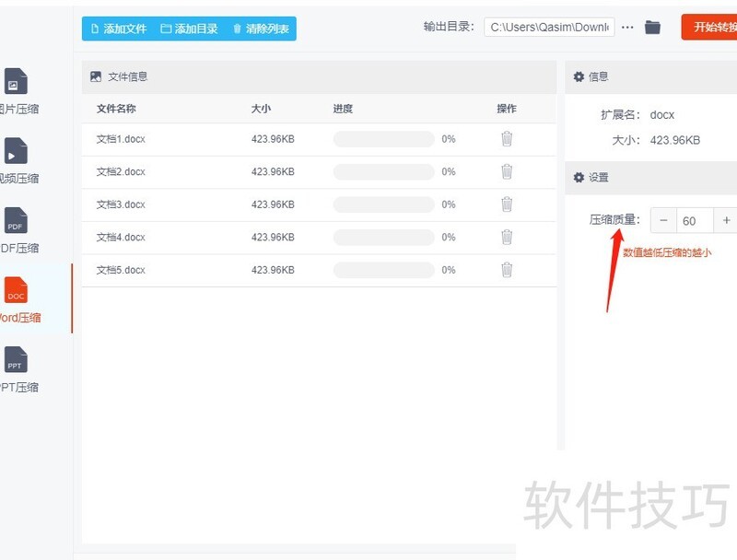Viewport: 737px width, 560px height.
Task: Click the 添加目录 button
Action: tap(190, 29)
